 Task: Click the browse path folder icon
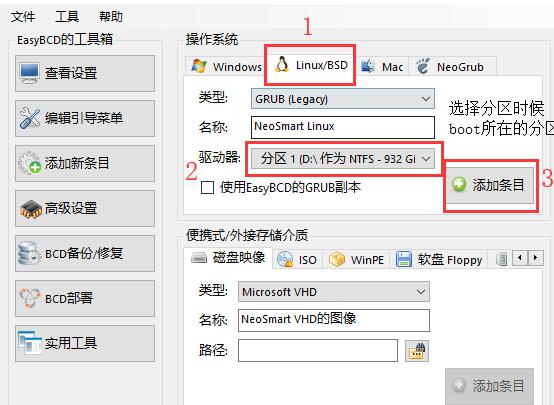(x=417, y=351)
